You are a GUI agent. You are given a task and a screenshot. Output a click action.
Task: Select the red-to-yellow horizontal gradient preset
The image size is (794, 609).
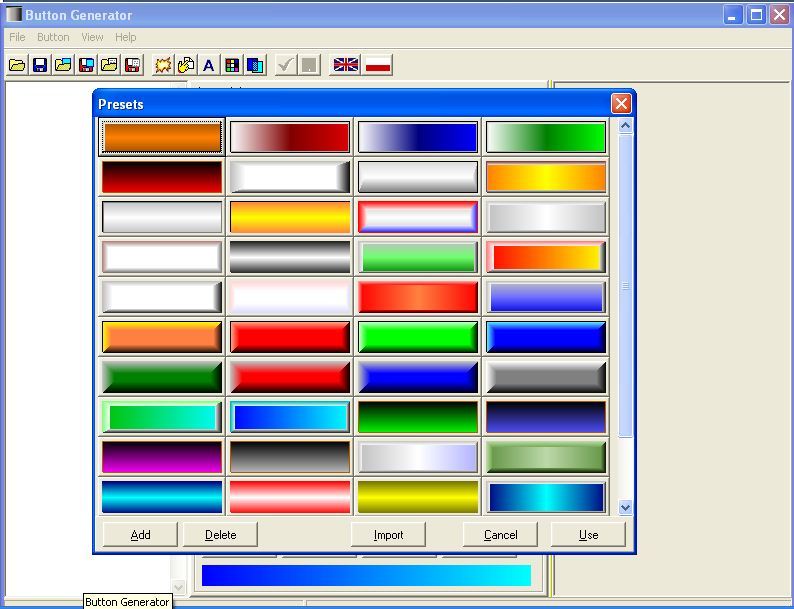tap(545, 257)
